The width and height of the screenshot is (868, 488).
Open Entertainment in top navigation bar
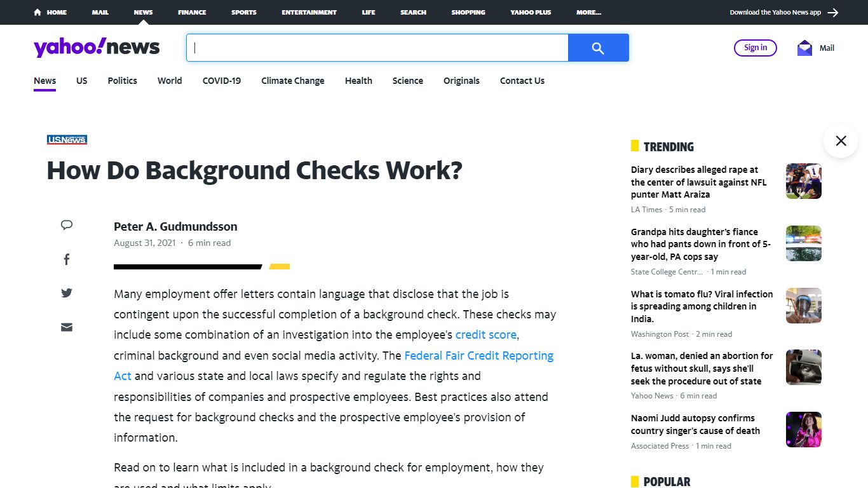pyautogui.click(x=309, y=12)
